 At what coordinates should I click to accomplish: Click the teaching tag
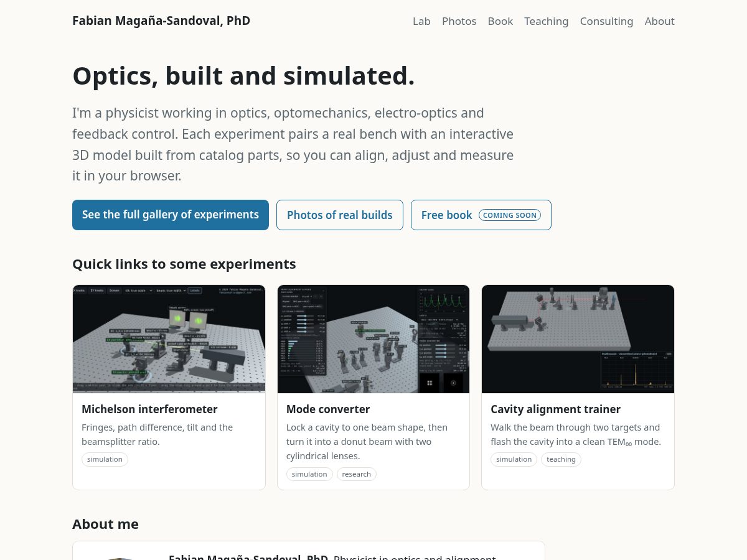561,459
